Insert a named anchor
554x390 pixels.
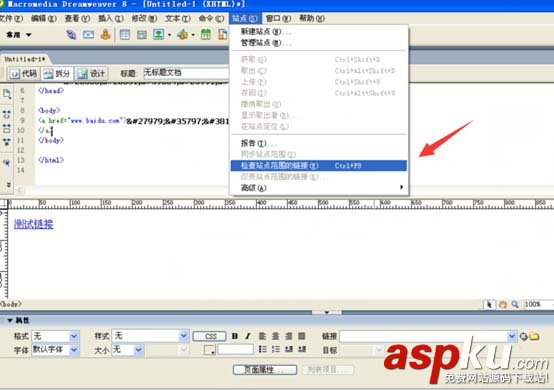tap(105, 35)
